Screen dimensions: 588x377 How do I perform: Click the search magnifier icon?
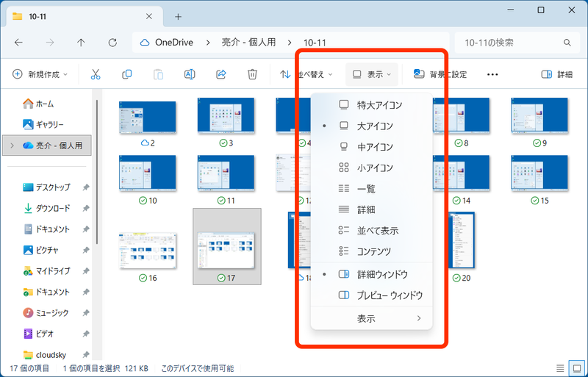pyautogui.click(x=567, y=43)
